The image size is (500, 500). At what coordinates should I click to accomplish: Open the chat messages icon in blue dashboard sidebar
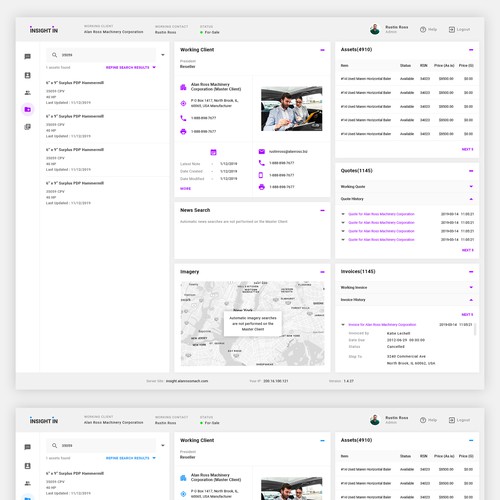pos(28,447)
